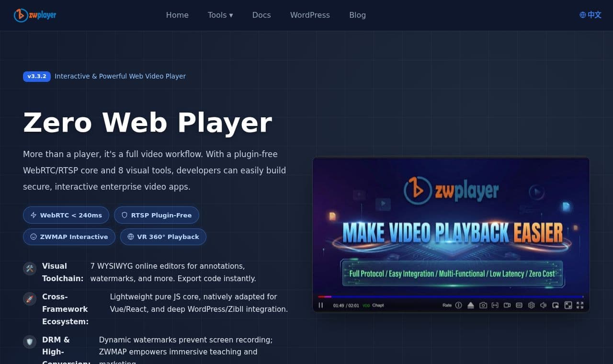
Task: Click the Zero Web Player heading
Action: [x=148, y=122]
